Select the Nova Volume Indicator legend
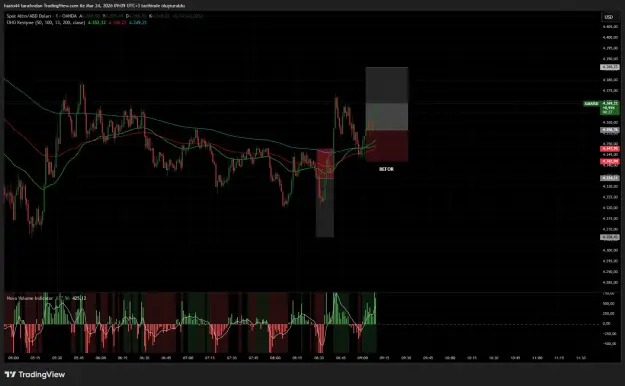The image size is (625, 386). (x=29, y=298)
